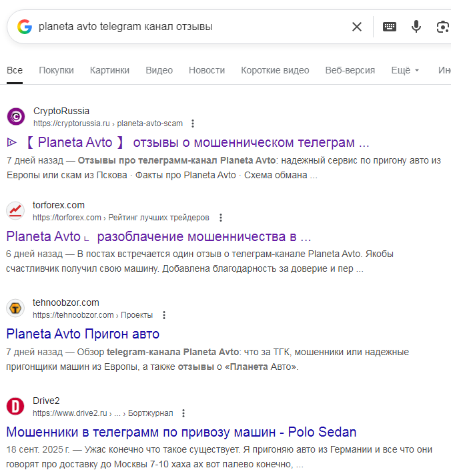Click the torforex.com site favicon
451x476 pixels.
pyautogui.click(x=16, y=211)
